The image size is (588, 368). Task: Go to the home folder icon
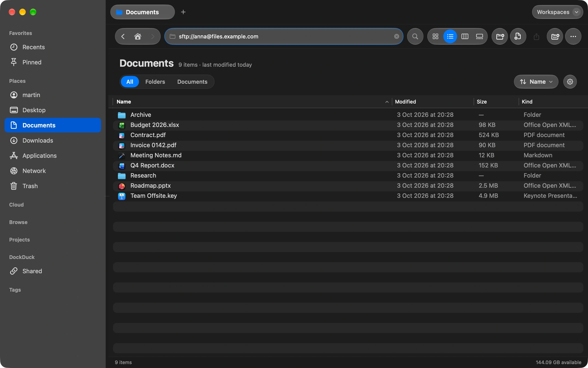pyautogui.click(x=138, y=37)
